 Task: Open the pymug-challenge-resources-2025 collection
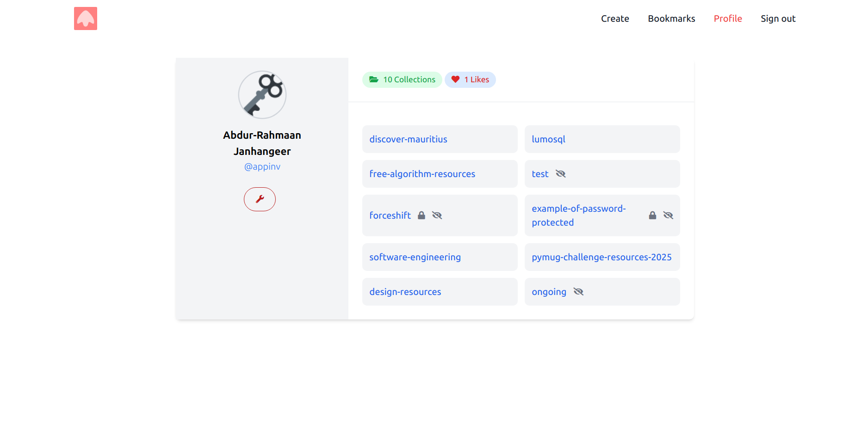coord(602,257)
